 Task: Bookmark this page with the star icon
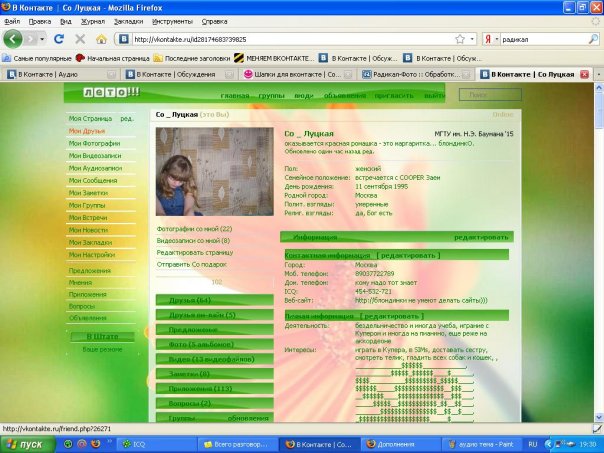(460, 39)
